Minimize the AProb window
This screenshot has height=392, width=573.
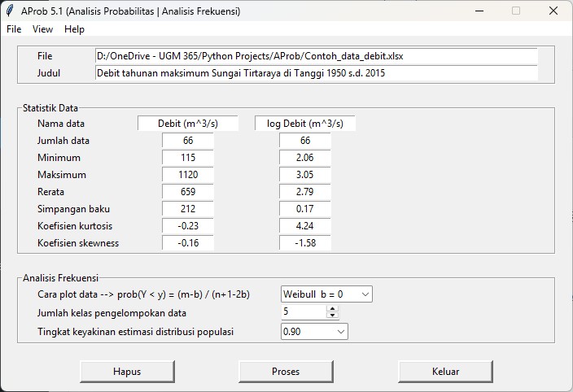[x=478, y=11]
